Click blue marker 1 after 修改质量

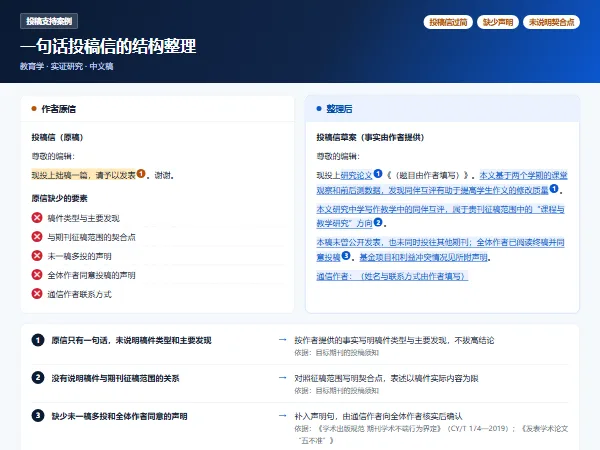pyautogui.click(x=554, y=189)
